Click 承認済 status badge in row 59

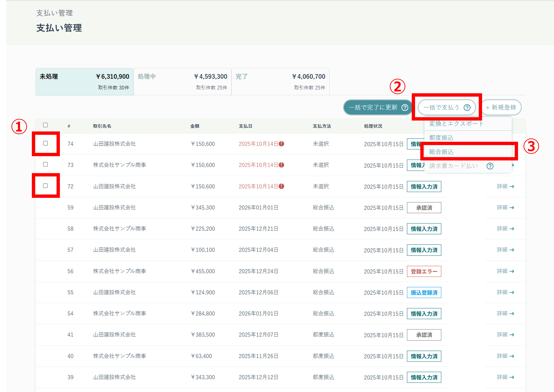click(x=424, y=208)
